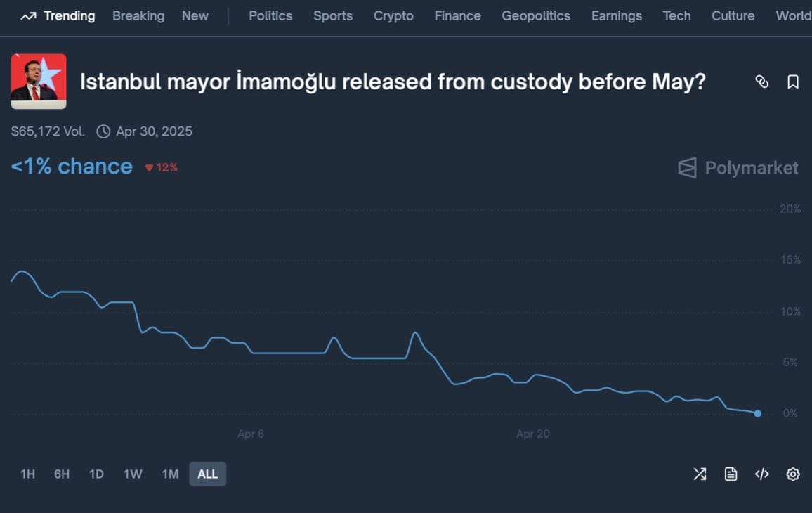The height and width of the screenshot is (513, 812).
Task: Open the Politics category tab
Action: 270,15
